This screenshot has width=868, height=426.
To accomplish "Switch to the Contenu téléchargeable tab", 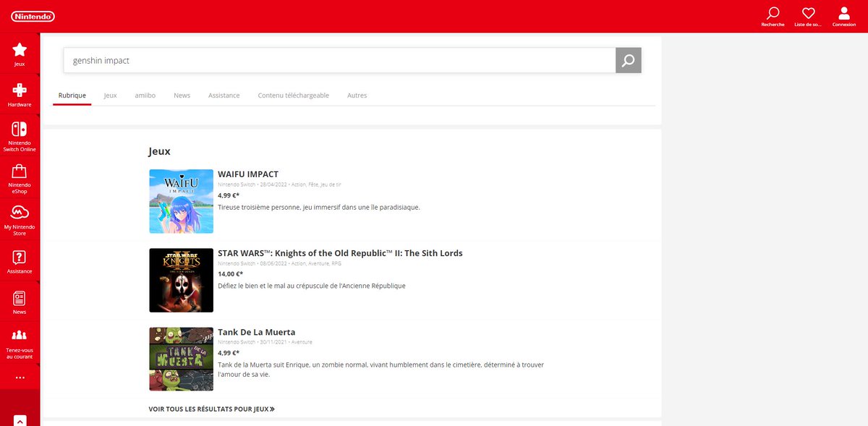I will tap(294, 95).
